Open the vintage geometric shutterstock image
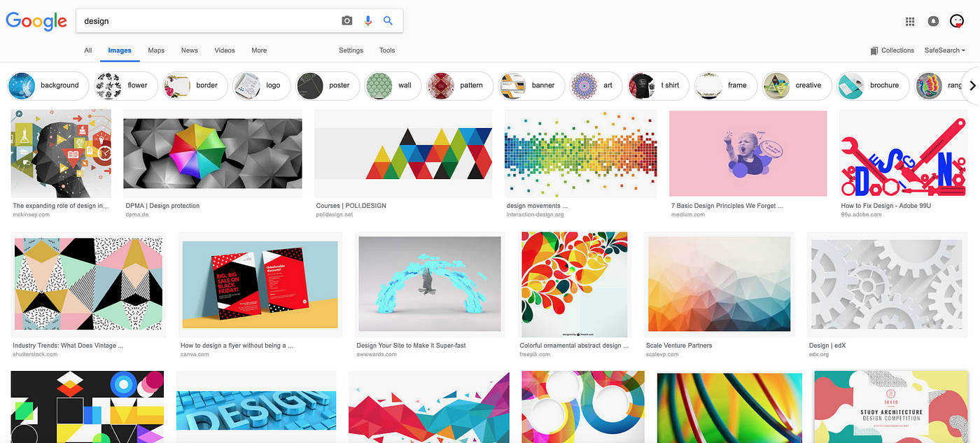 point(88,284)
